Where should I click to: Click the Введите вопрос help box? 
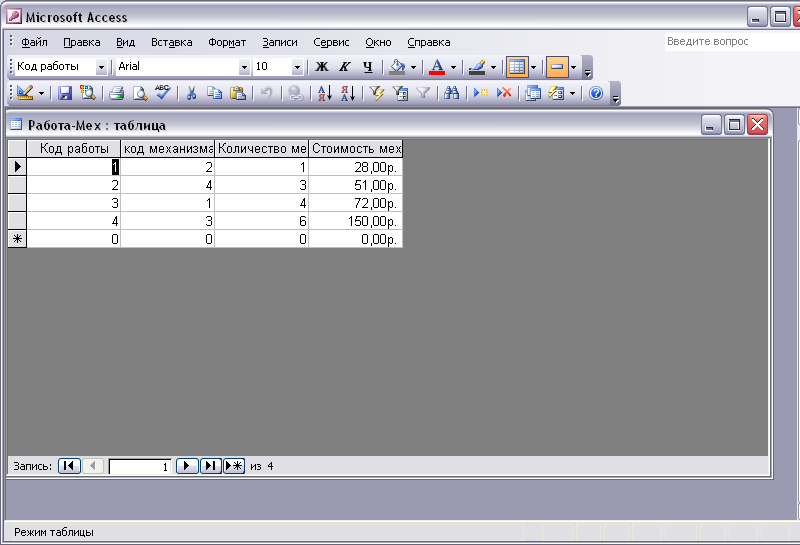click(732, 42)
